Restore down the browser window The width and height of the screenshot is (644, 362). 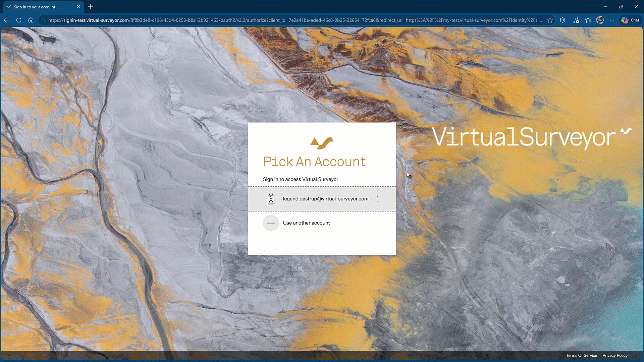pos(621,7)
